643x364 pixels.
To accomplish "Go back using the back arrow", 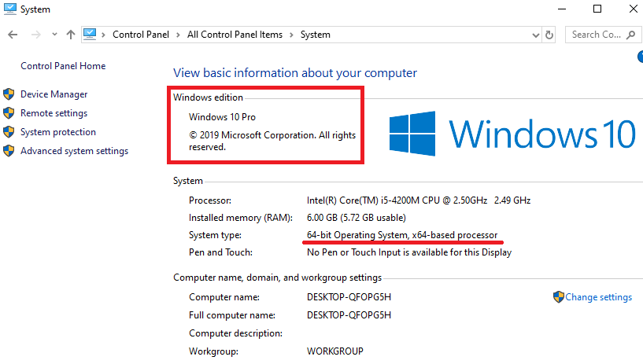I will tap(13, 35).
